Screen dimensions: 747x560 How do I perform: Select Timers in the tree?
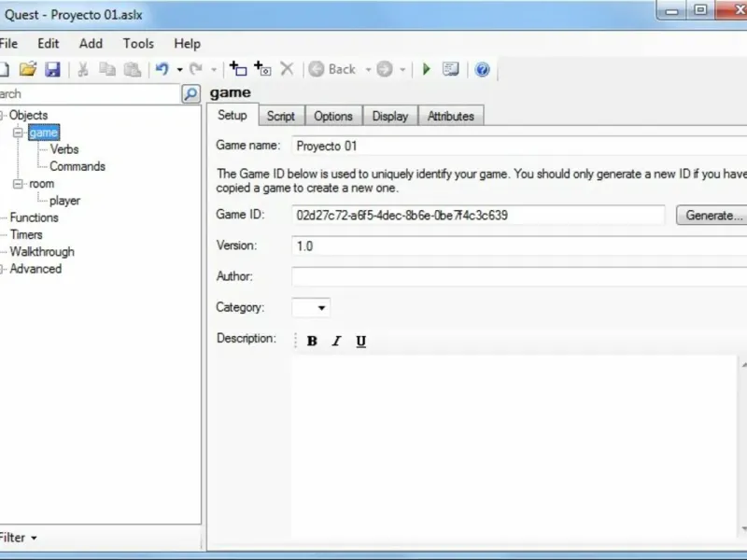tap(26, 235)
